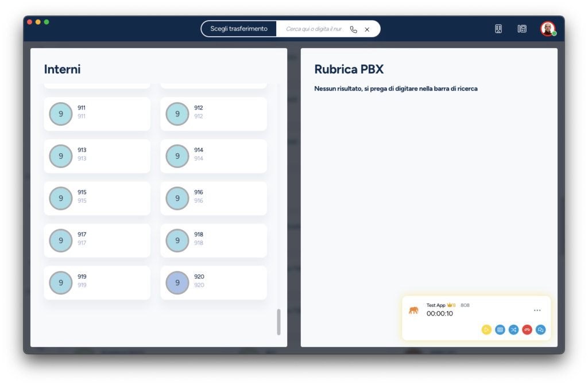Open the dialpad icon in top bar

click(x=498, y=29)
